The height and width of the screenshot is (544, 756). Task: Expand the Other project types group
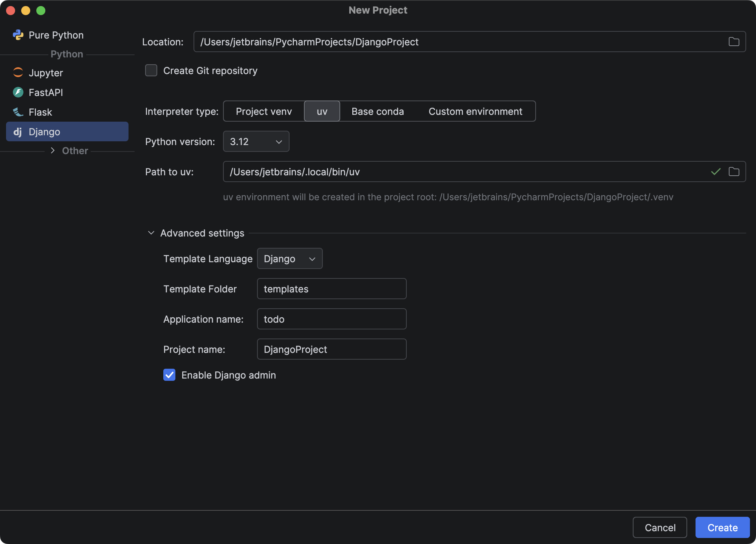53,150
